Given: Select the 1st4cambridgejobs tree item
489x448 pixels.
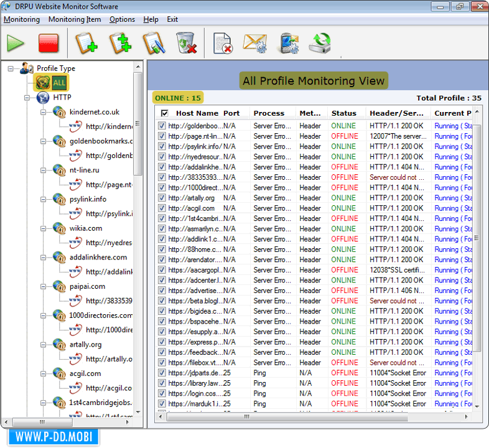Looking at the screenshot, I should pyautogui.click(x=100, y=403).
